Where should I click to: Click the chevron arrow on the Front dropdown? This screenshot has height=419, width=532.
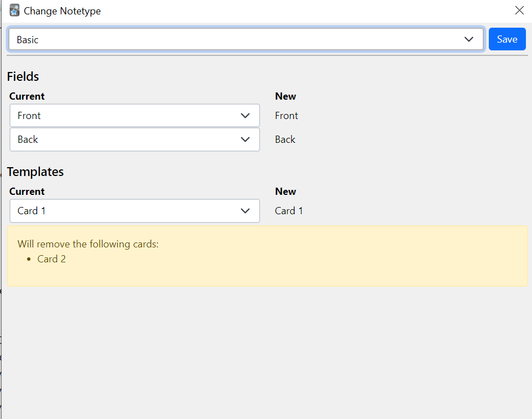point(246,116)
